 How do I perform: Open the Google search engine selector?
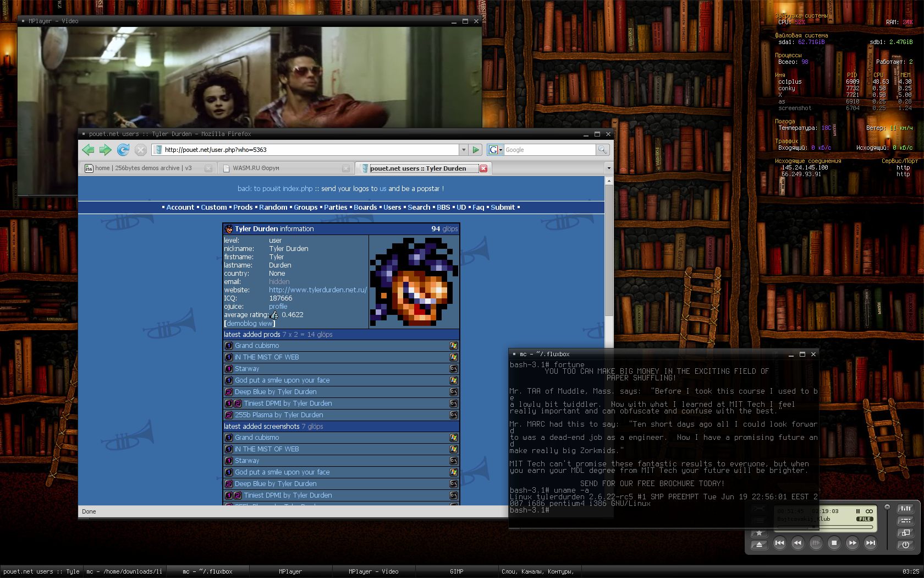pos(495,150)
